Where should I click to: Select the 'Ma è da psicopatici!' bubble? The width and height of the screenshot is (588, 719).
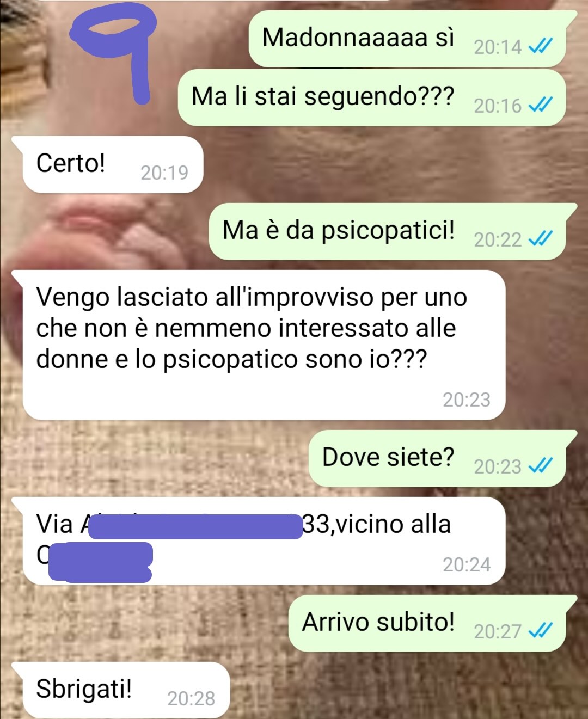393,231
